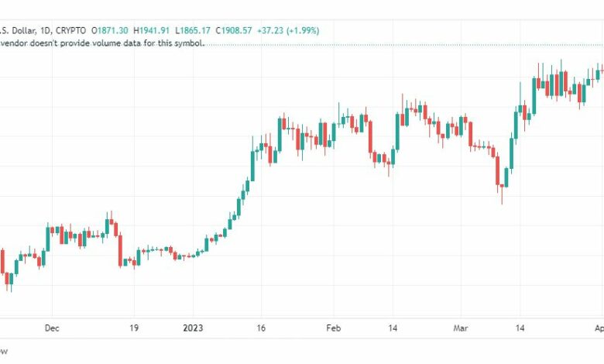This screenshot has width=604, height=364.
Task: Click the Feb label on time axis
Action: (x=333, y=328)
